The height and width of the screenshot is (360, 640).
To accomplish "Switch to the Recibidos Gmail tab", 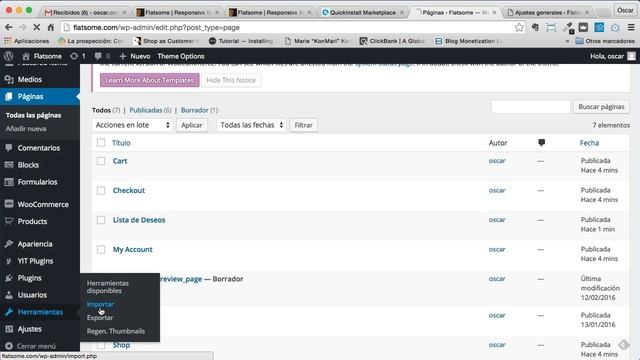I will (x=86, y=13).
